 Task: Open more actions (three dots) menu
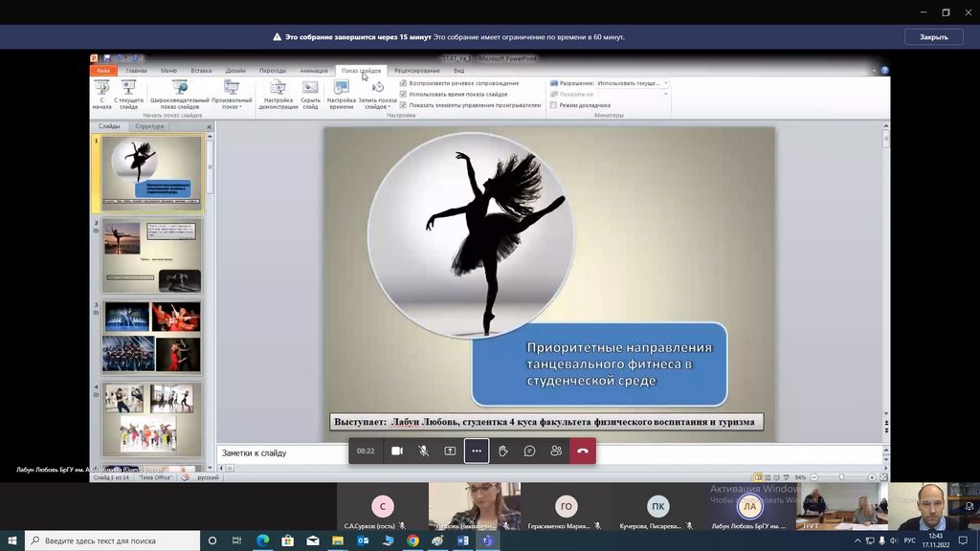(x=477, y=451)
